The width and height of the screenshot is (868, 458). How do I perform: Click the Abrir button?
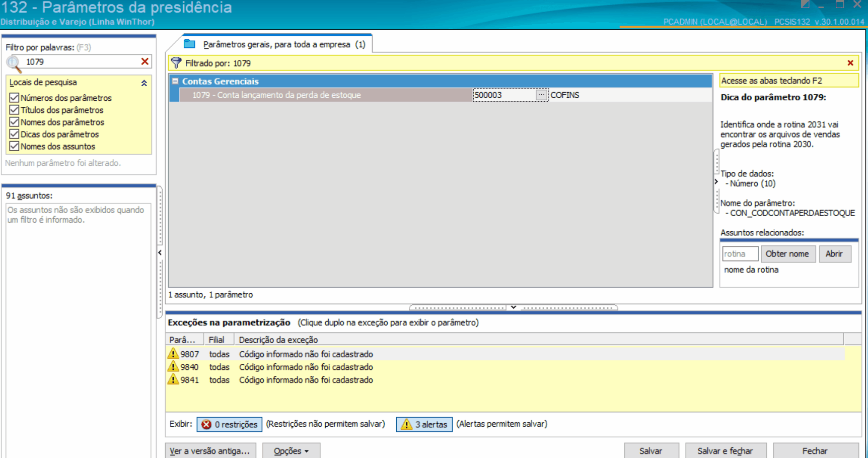point(835,253)
